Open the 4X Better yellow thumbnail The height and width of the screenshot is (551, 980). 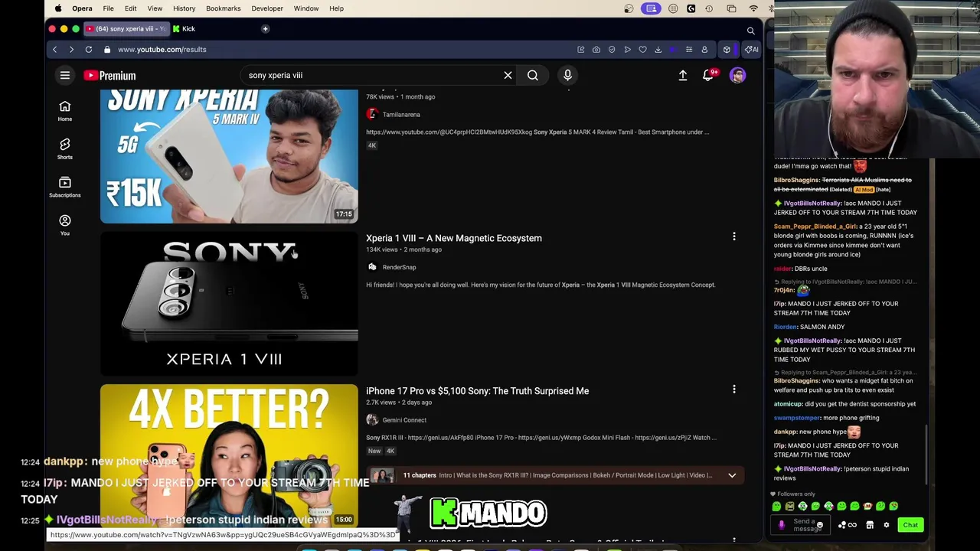(x=229, y=456)
